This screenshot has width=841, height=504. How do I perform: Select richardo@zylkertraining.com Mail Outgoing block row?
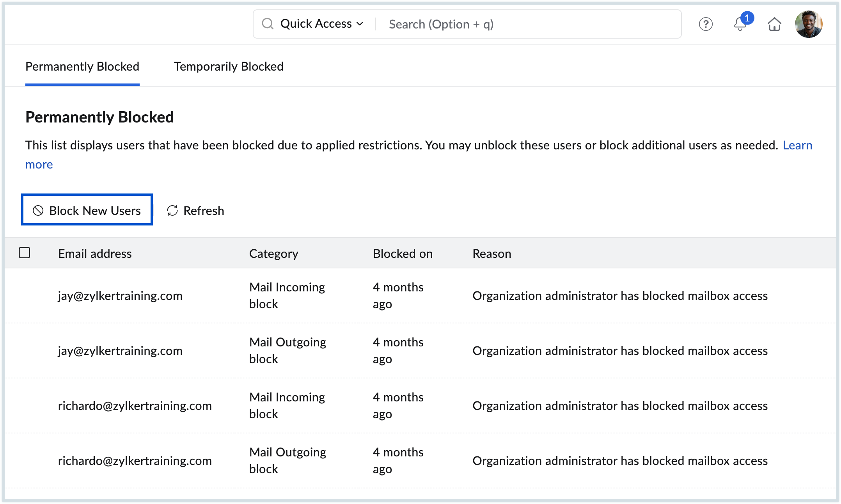[135, 461]
